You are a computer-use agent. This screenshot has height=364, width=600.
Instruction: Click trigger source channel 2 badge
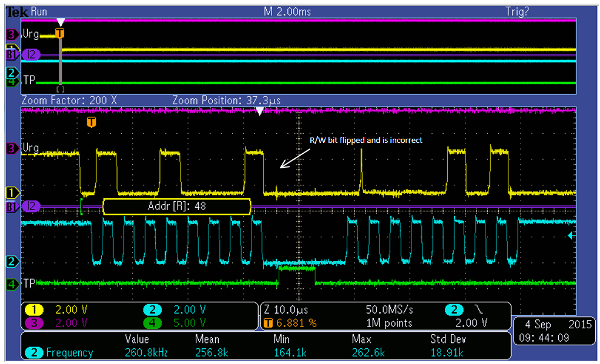tap(454, 309)
